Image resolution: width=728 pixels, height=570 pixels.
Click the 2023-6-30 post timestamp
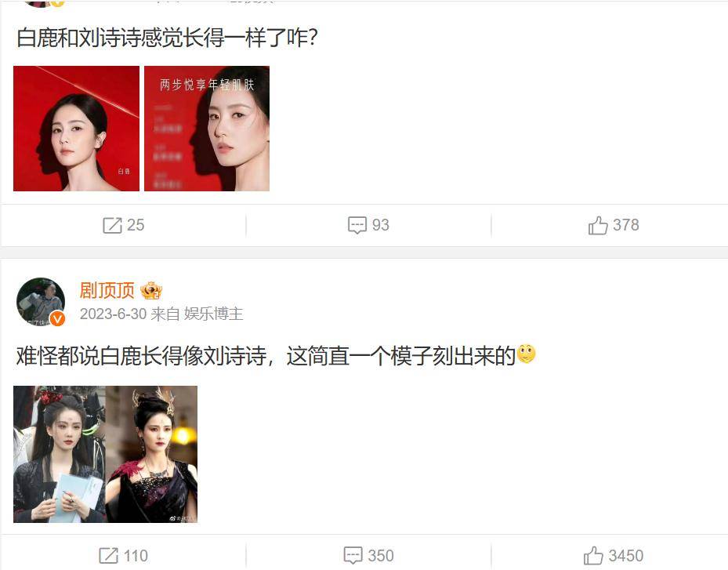[114, 314]
